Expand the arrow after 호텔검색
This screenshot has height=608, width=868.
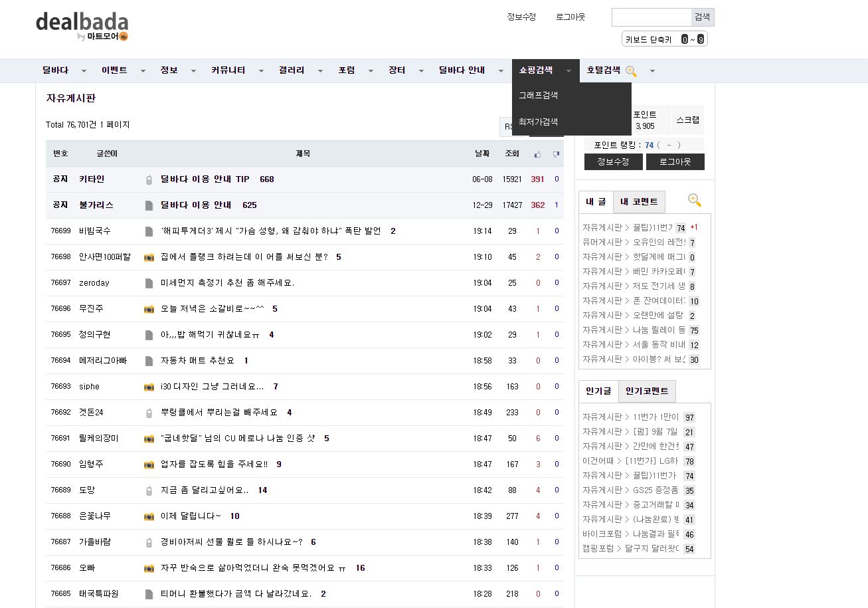coord(652,71)
